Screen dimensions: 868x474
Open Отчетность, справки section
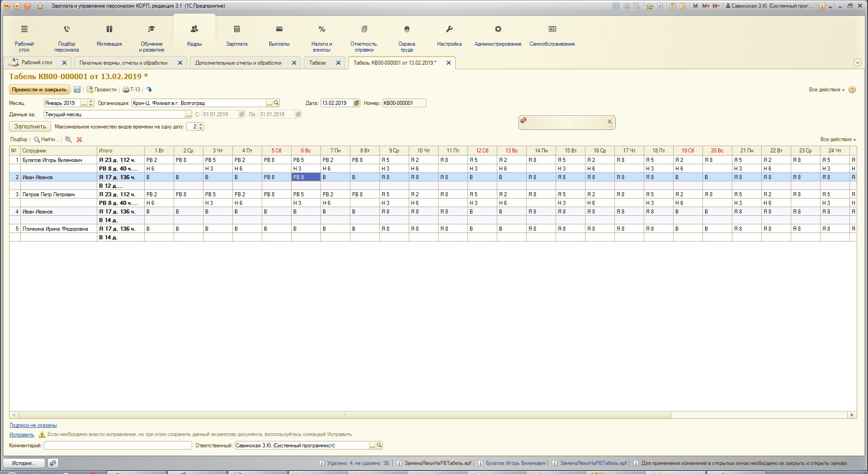364,37
